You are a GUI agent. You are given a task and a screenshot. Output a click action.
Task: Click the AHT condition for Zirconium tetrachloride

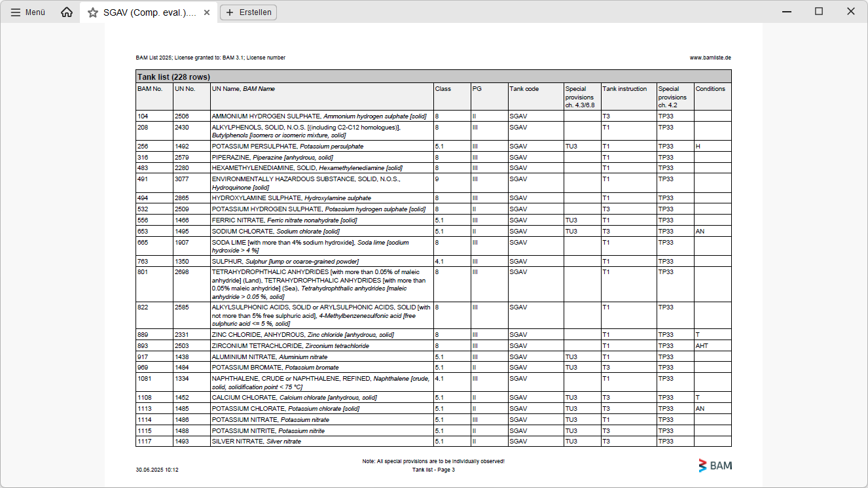(x=702, y=346)
